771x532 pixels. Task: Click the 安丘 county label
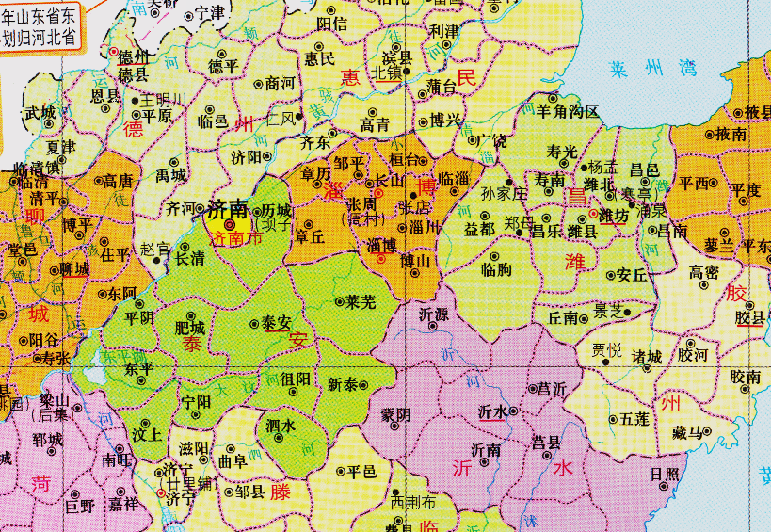[632, 275]
